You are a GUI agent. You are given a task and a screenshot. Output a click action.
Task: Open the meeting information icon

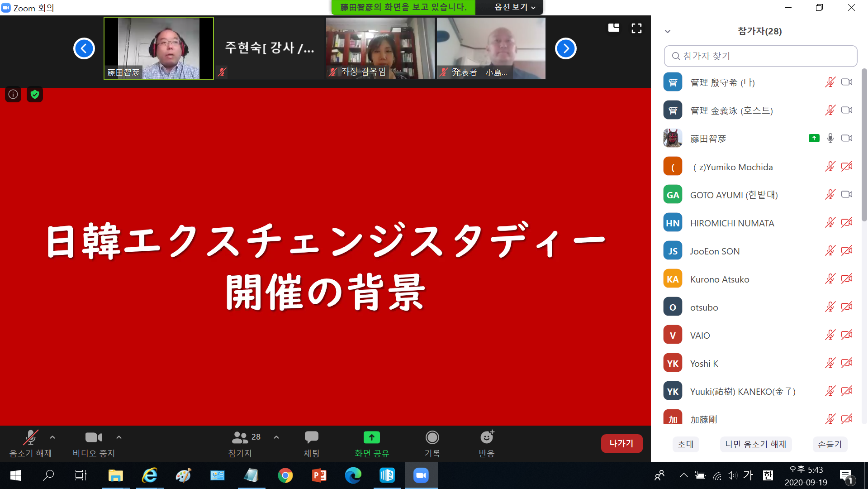[x=13, y=94]
